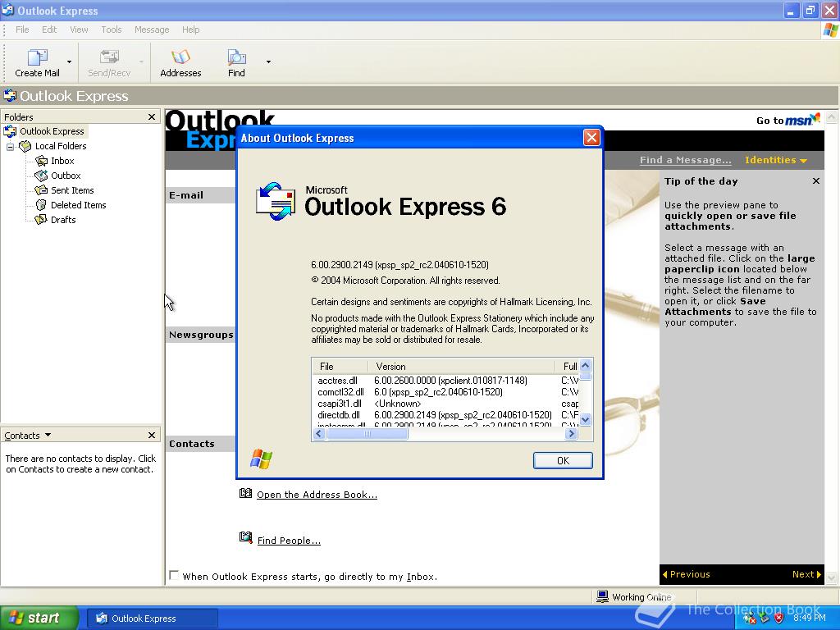
Task: Click Open the Address Book link
Action: [317, 495]
